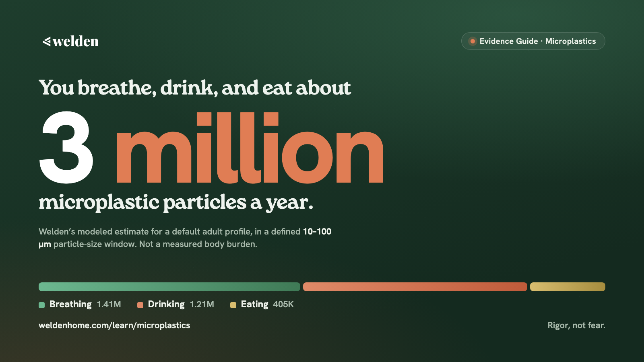The image size is (644, 362).
Task: Click the "Breathing" legend label
Action: click(70, 304)
